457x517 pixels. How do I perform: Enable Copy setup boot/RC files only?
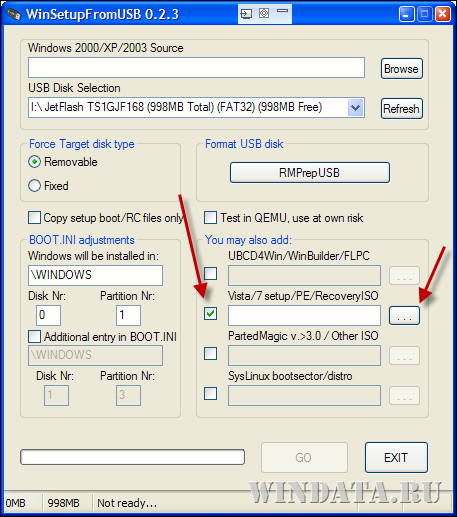[x=35, y=218]
